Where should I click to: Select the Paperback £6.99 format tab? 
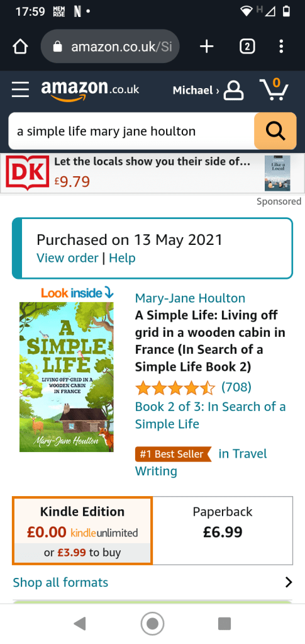pos(223,531)
